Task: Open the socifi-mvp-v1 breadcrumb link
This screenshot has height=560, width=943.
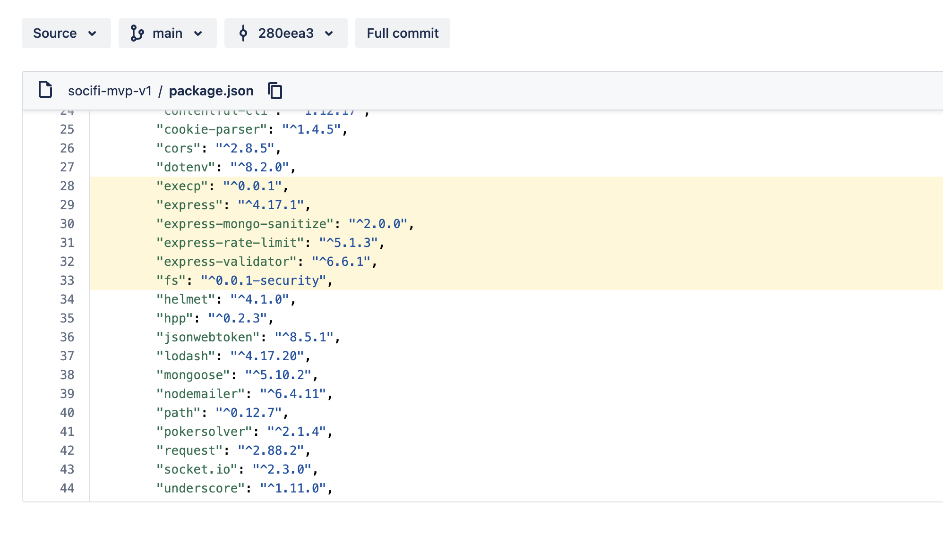Action: click(110, 91)
